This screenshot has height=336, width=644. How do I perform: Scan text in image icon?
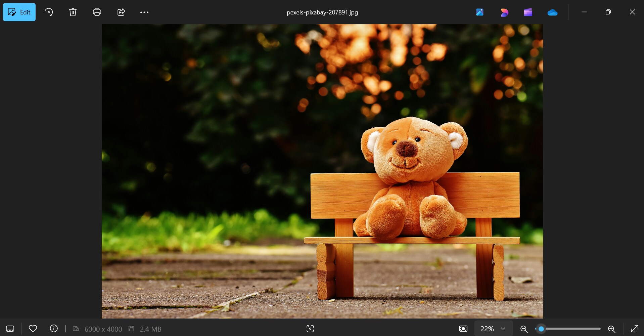[x=310, y=329]
